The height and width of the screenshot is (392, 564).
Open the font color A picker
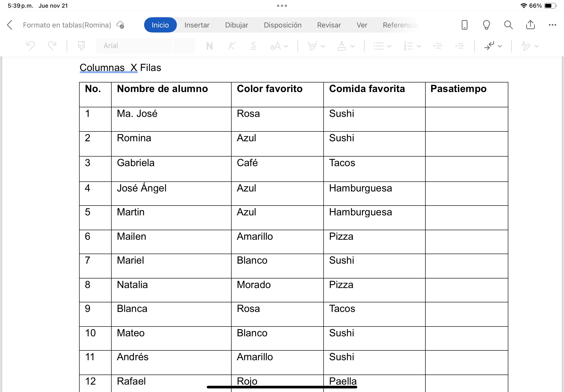tap(342, 46)
